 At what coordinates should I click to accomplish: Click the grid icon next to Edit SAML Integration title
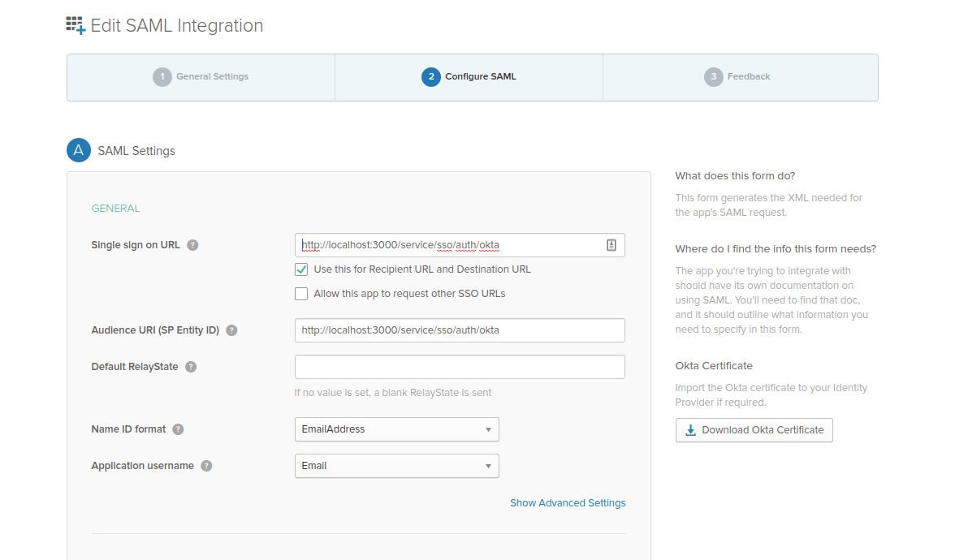(74, 25)
